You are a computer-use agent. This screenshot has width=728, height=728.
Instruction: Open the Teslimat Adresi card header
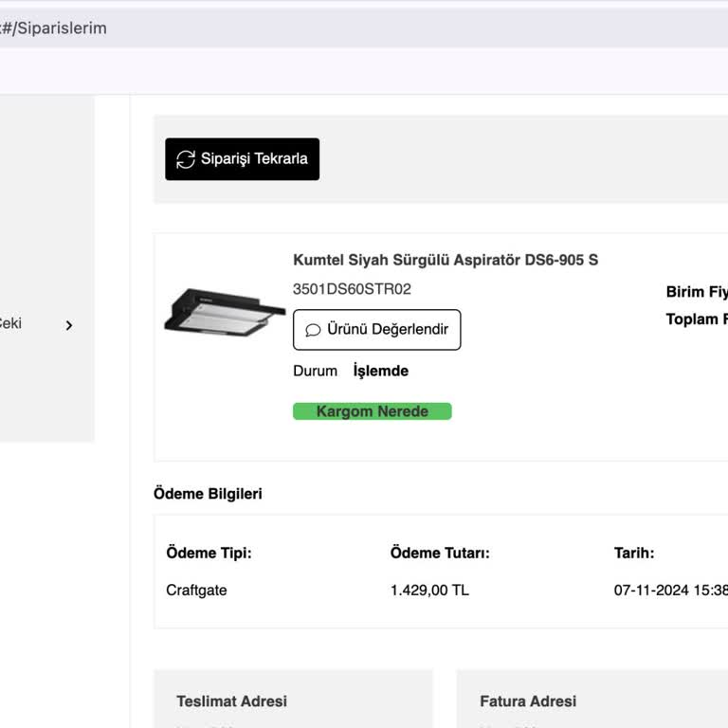231,701
